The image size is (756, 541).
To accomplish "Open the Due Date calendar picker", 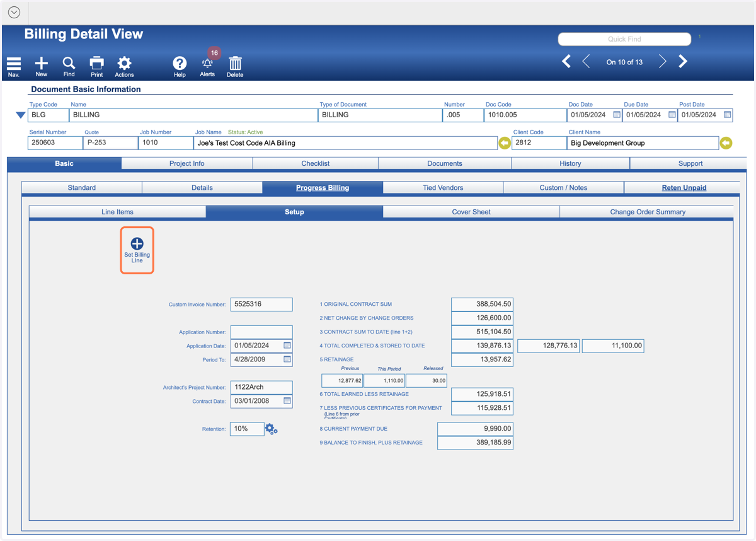I will click(x=672, y=115).
